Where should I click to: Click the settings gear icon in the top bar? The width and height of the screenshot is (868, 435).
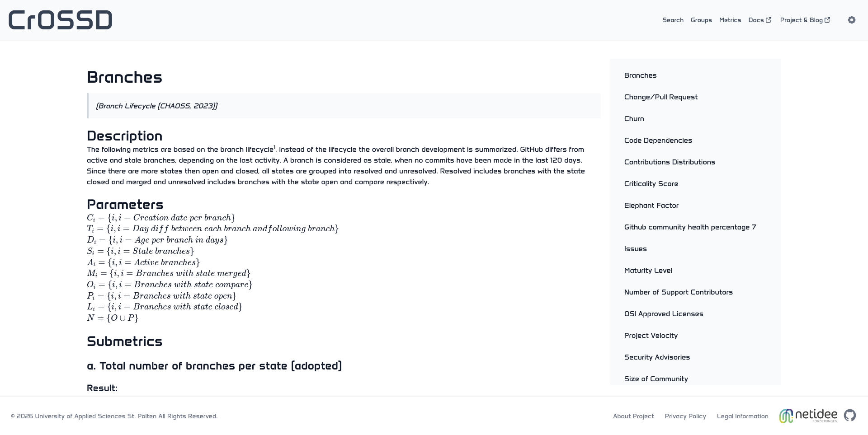pyautogui.click(x=852, y=20)
